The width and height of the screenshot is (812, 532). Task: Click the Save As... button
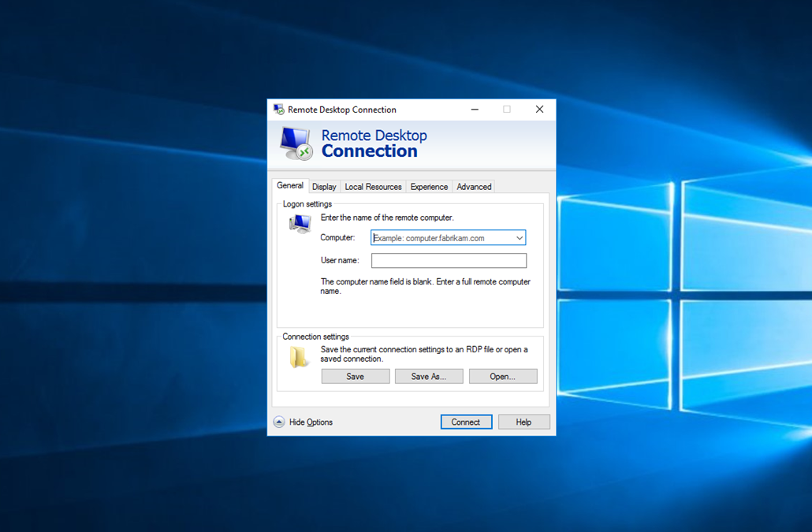(429, 377)
